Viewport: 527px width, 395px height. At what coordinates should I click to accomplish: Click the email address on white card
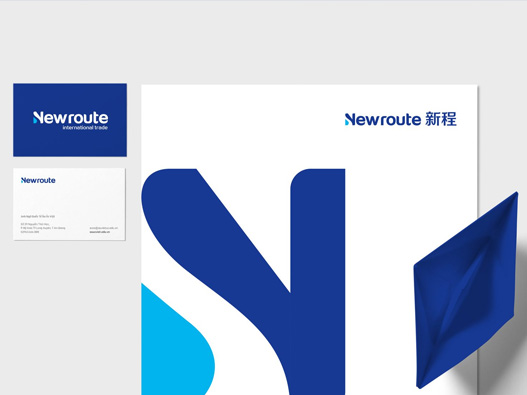point(104,228)
